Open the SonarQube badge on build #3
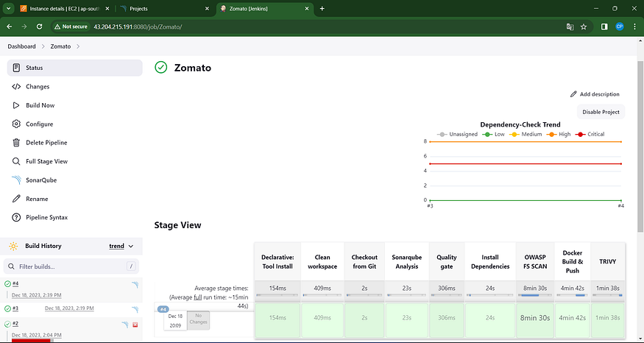 [135, 309]
